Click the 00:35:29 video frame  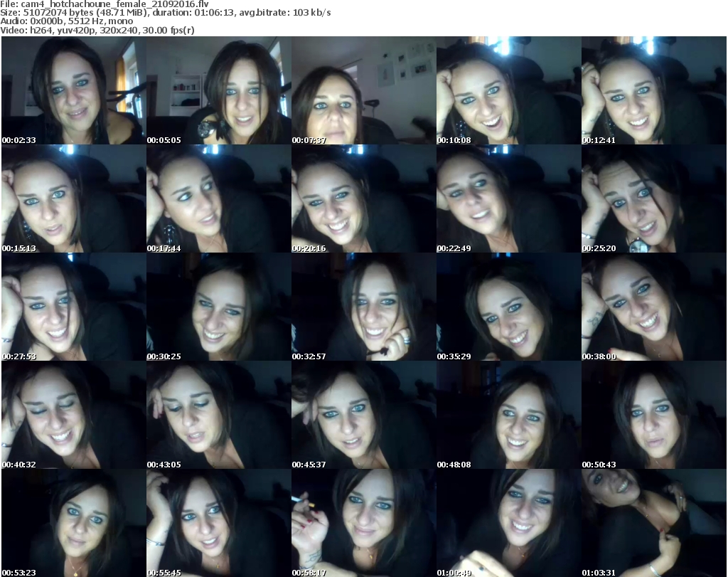(508, 307)
